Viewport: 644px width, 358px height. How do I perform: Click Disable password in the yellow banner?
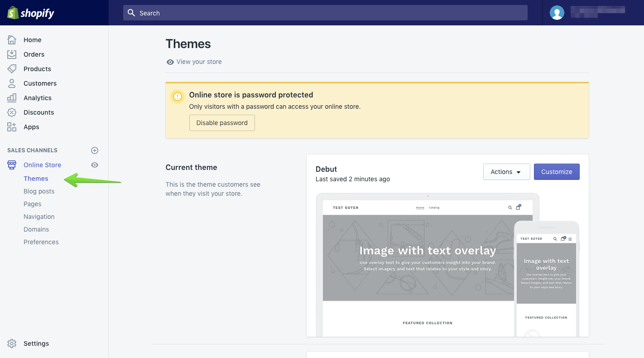[x=222, y=123]
